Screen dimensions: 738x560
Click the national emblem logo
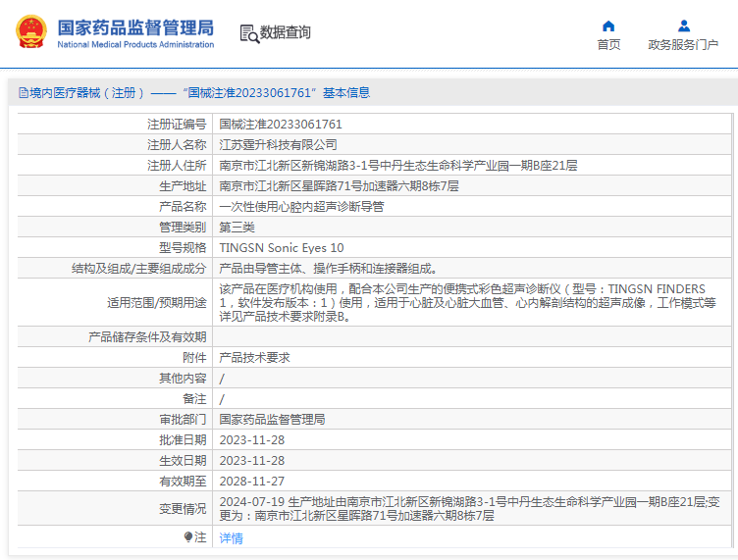31,32
